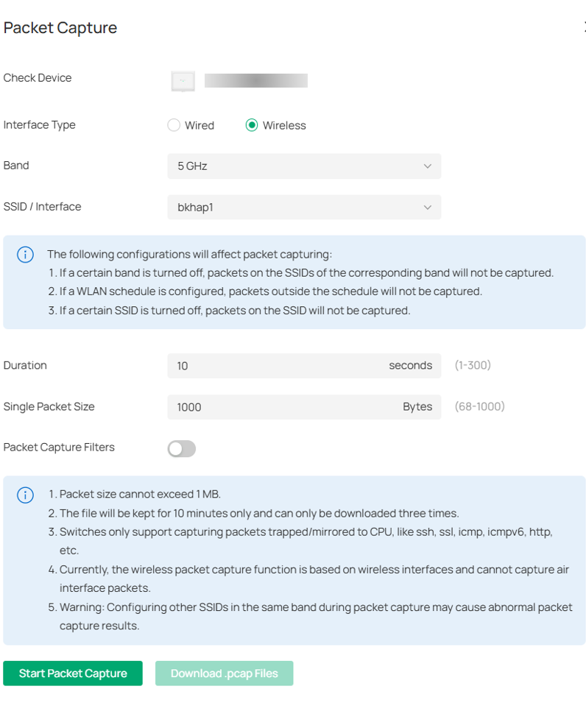Select the Wired radio button
This screenshot has height=728, width=586.
coord(174,125)
